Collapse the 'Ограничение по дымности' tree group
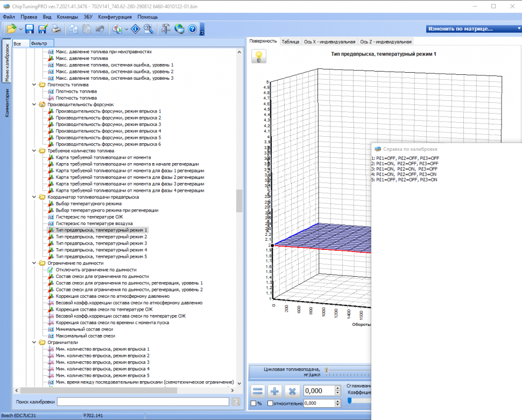Screen dimensions: 522x420 [x=35, y=263]
